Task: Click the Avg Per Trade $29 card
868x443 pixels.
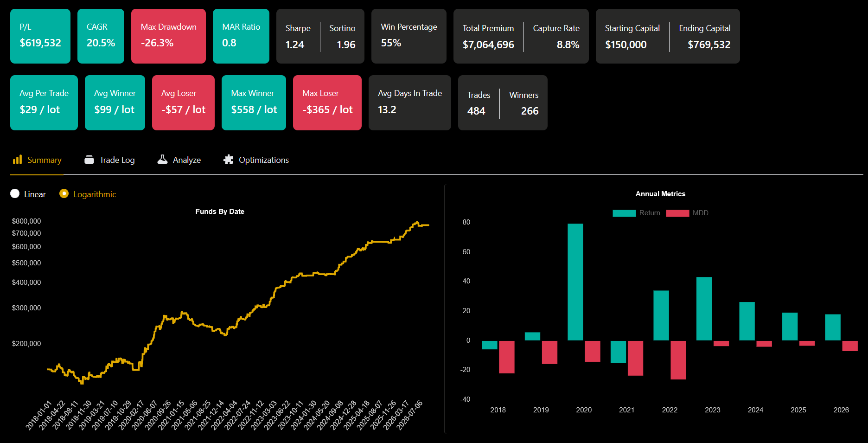Action: 44,103
